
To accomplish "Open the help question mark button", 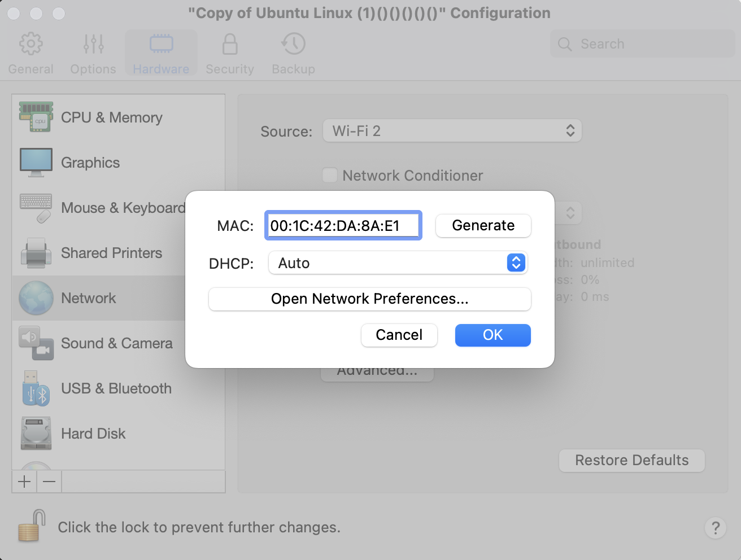I will (x=716, y=528).
